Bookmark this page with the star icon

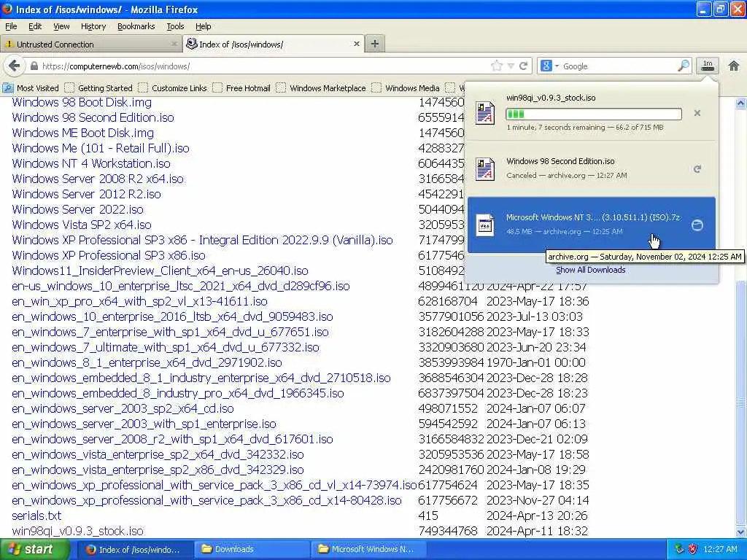click(x=496, y=66)
